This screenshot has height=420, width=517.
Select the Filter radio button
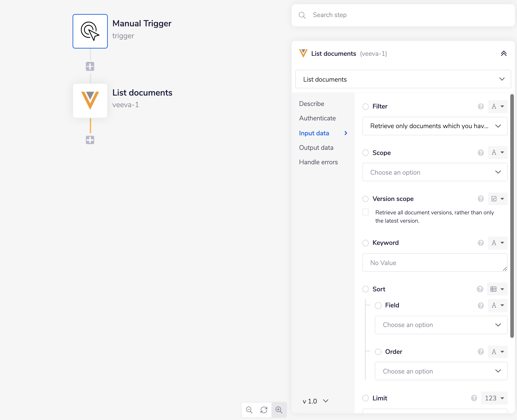tap(366, 106)
